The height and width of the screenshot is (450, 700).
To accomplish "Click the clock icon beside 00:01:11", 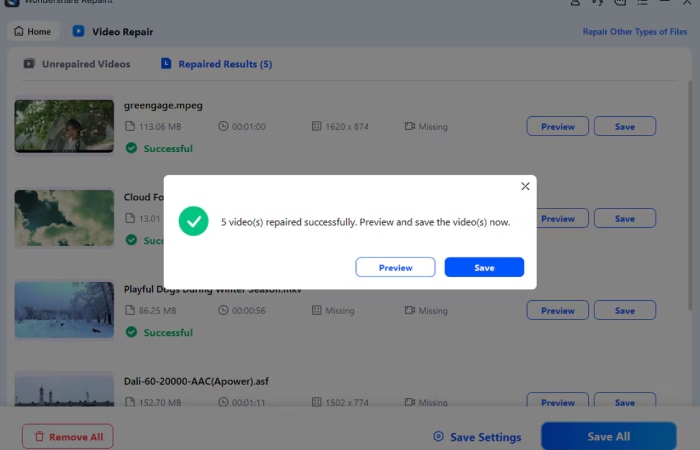I will coord(223,402).
